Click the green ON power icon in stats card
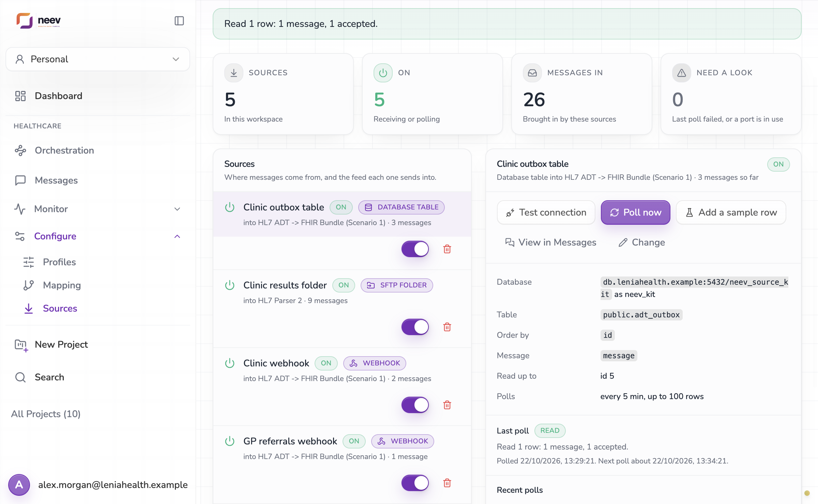818x504 pixels. [x=383, y=73]
